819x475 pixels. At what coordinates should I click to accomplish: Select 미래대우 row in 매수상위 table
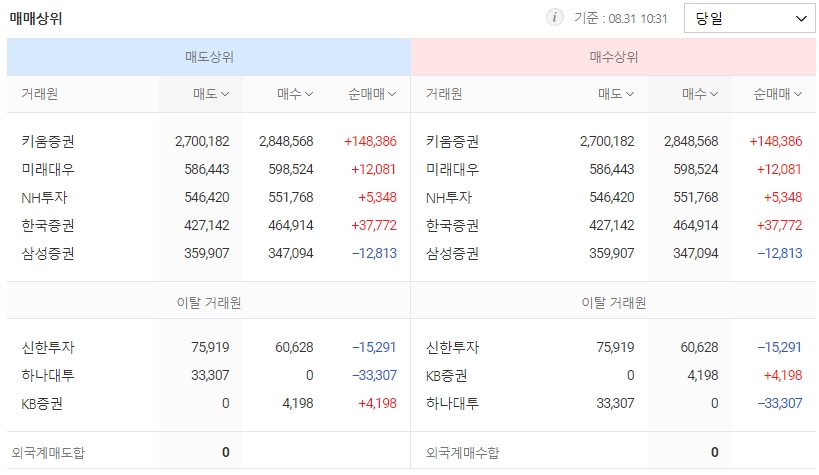click(x=613, y=169)
